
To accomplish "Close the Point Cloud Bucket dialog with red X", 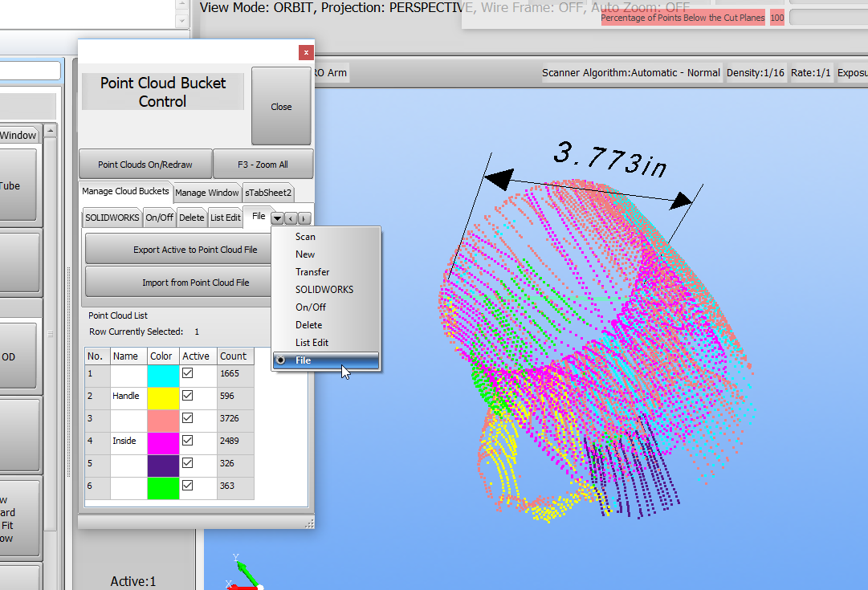I will click(x=306, y=52).
